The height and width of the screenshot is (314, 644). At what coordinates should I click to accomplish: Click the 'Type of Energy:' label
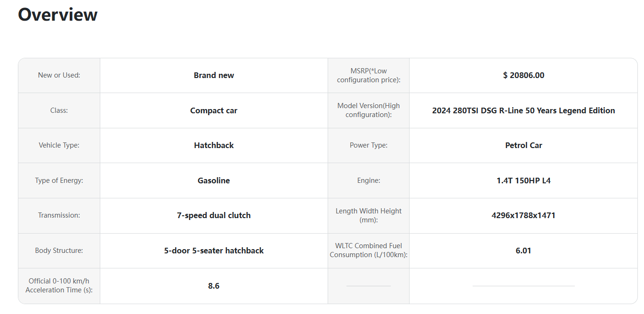(x=59, y=181)
